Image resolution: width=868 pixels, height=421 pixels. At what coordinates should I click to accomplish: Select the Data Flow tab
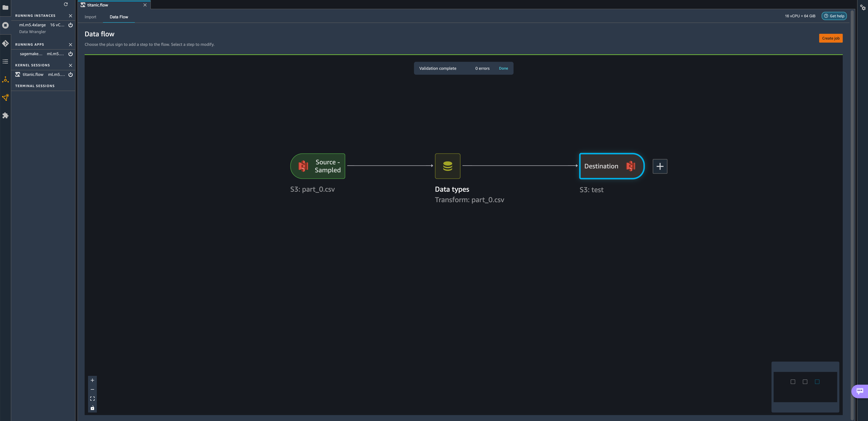coord(119,17)
